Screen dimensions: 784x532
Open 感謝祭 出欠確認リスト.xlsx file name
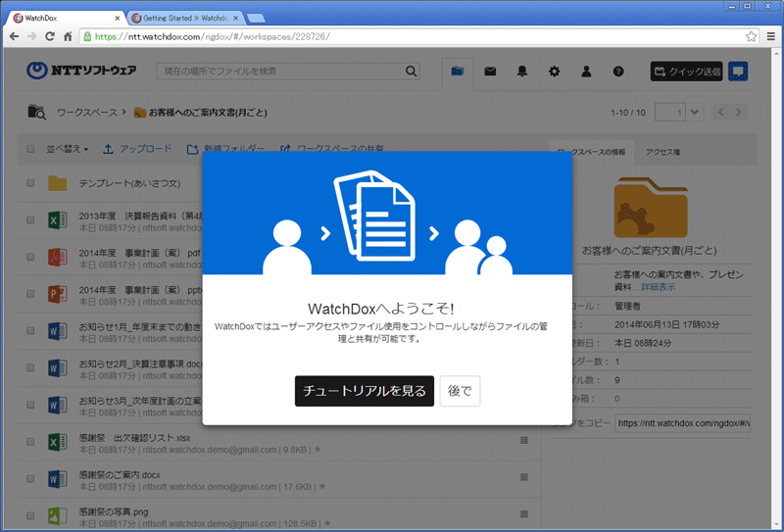(134, 438)
